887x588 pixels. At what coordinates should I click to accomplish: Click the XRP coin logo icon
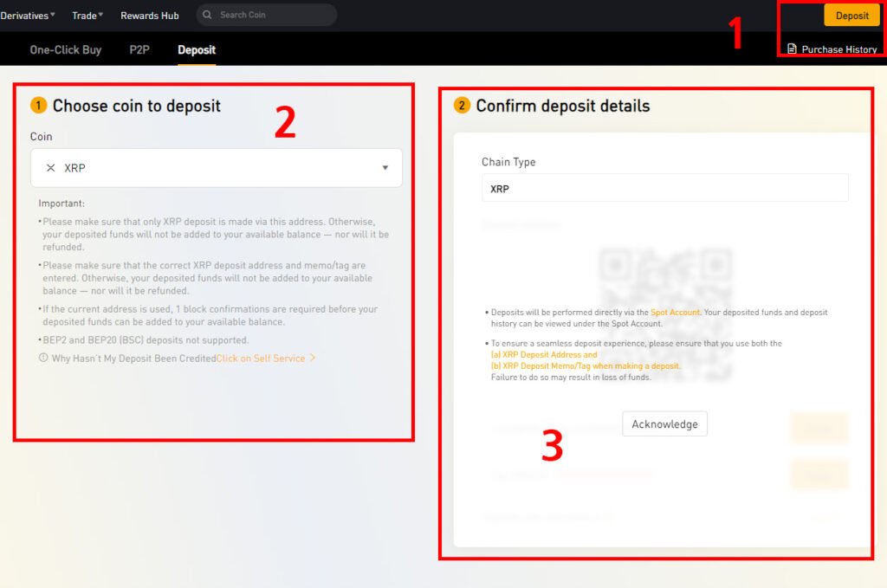click(50, 168)
